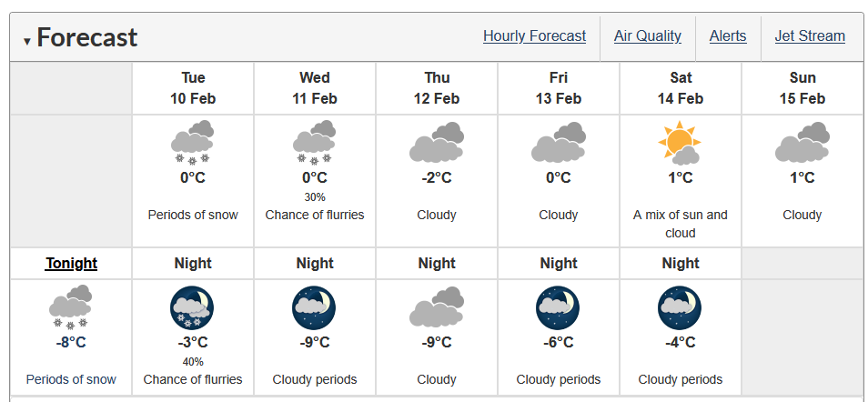
Task: Click Wednesday night's cloudy periods icon
Action: point(314,308)
